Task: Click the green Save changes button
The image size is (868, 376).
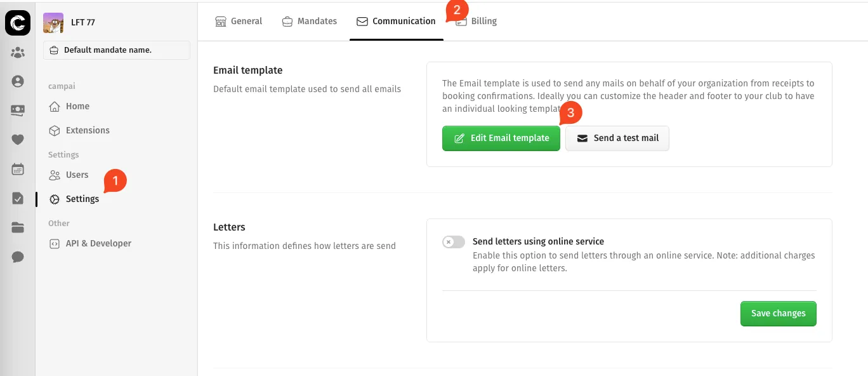Action: (x=778, y=313)
